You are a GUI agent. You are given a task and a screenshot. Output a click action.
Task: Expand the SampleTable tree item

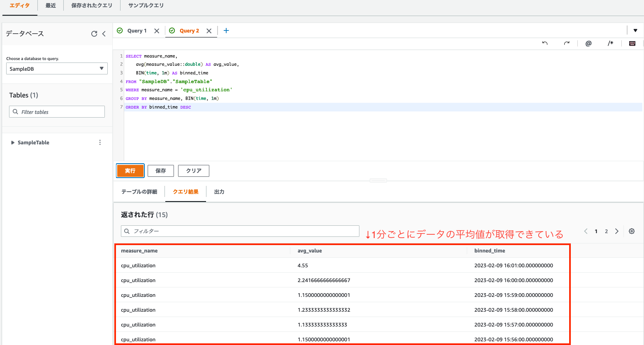click(x=12, y=142)
